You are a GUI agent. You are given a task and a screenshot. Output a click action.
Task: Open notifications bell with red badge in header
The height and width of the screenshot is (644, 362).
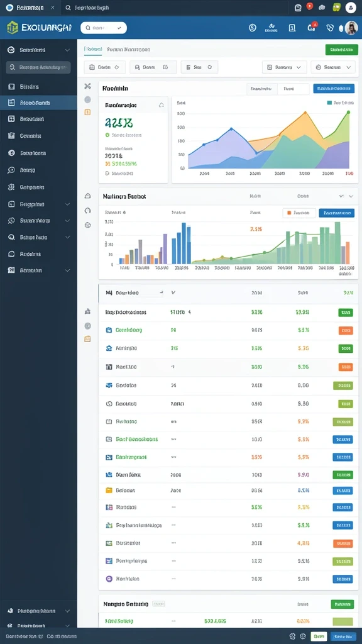pos(312,28)
